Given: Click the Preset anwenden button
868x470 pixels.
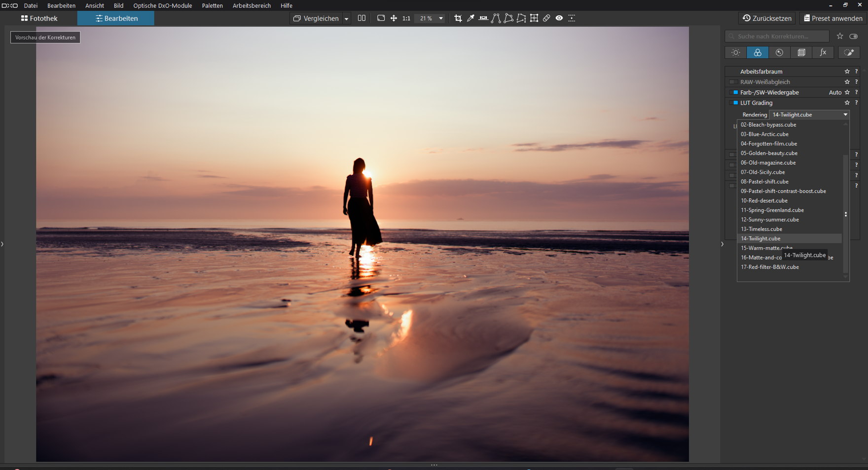Looking at the screenshot, I should pos(833,18).
